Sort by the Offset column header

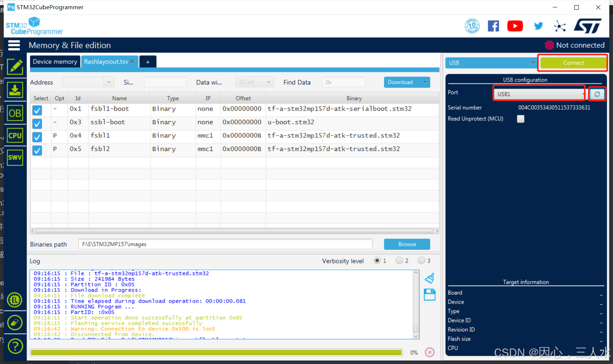(243, 98)
